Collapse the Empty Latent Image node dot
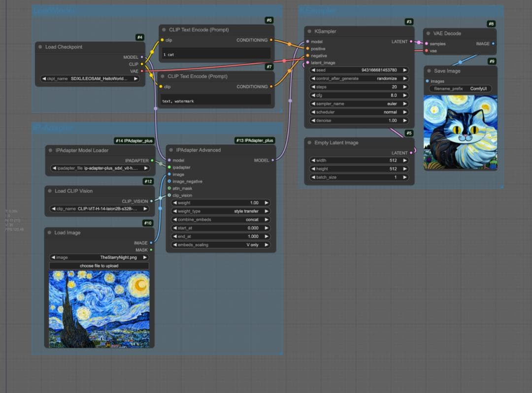Viewport: 532px width, 393px height. [x=309, y=143]
